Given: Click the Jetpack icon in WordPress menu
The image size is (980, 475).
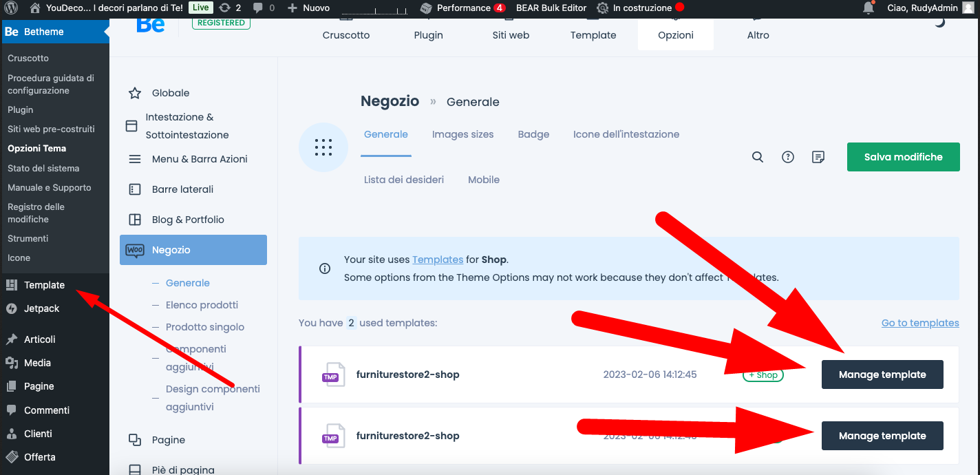Looking at the screenshot, I should click(x=11, y=308).
